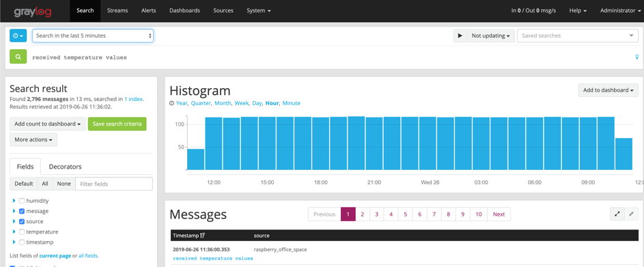The width and height of the screenshot is (644, 267).
Task: Click Next page in messages pagination
Action: 499,214
